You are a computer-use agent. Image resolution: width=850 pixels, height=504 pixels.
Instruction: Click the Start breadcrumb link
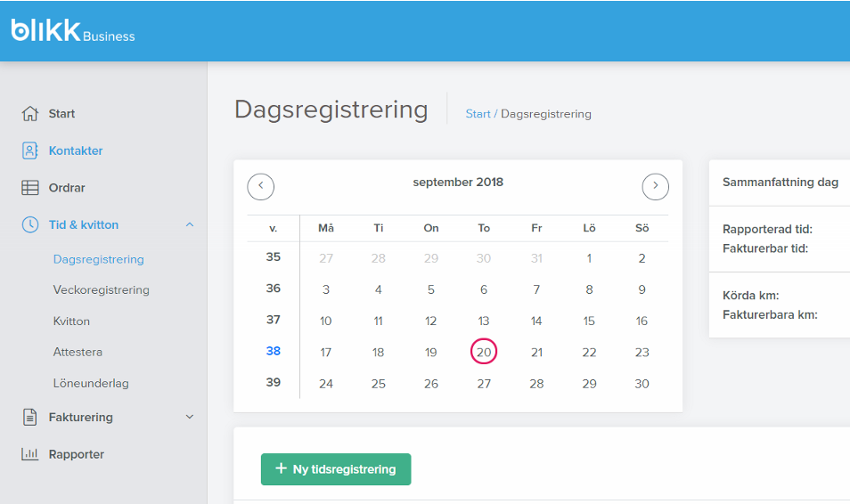(478, 114)
